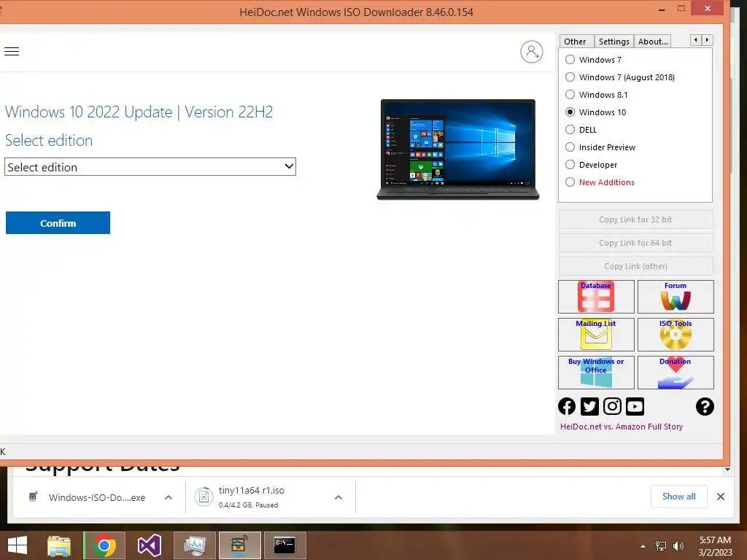The height and width of the screenshot is (560, 747).
Task: Open the Mailing List tile
Action: 596,335
